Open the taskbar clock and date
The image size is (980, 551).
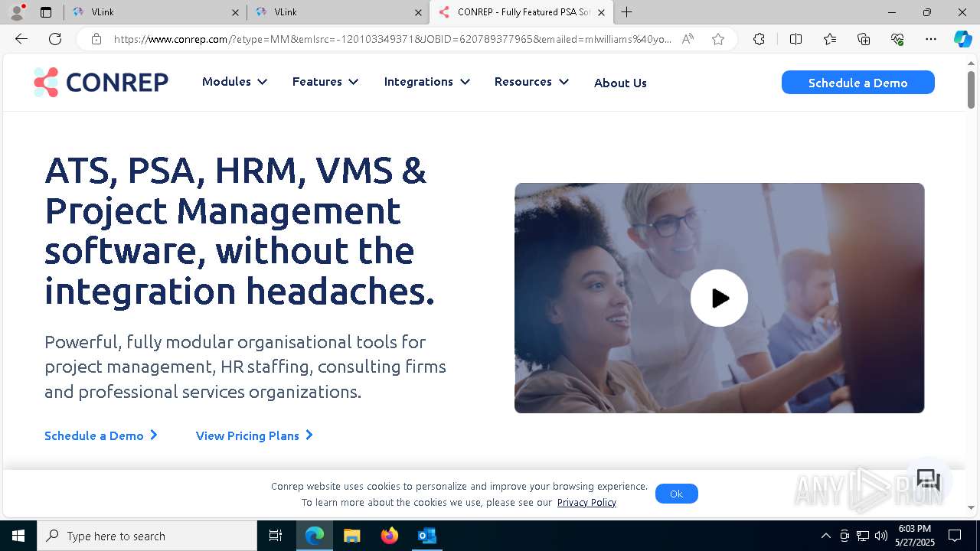[915, 536]
